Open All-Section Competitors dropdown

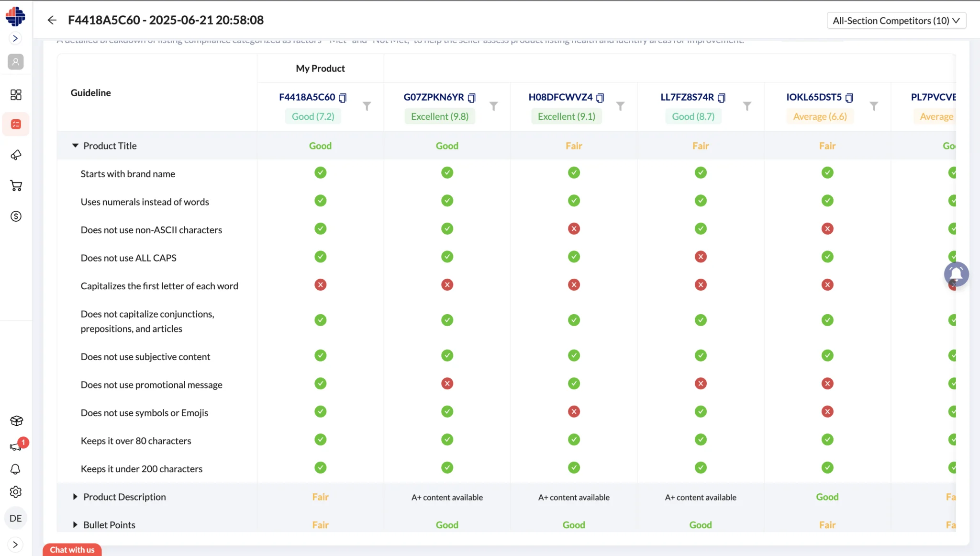coord(896,21)
